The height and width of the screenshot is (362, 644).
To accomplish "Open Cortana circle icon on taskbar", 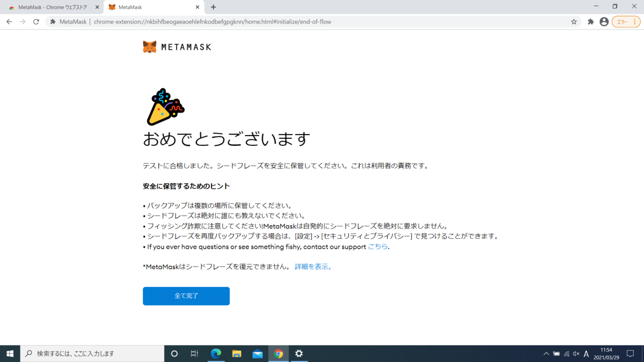I will [x=174, y=353].
